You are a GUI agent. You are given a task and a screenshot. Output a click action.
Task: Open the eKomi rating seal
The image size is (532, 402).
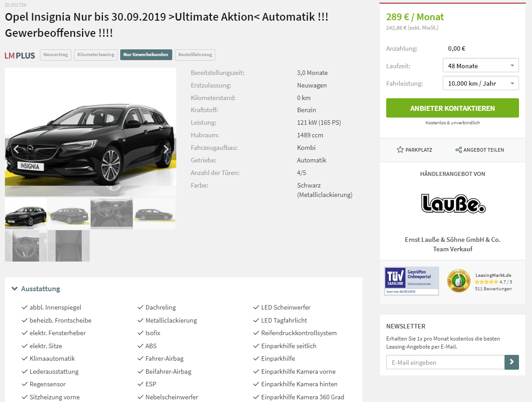[458, 281]
